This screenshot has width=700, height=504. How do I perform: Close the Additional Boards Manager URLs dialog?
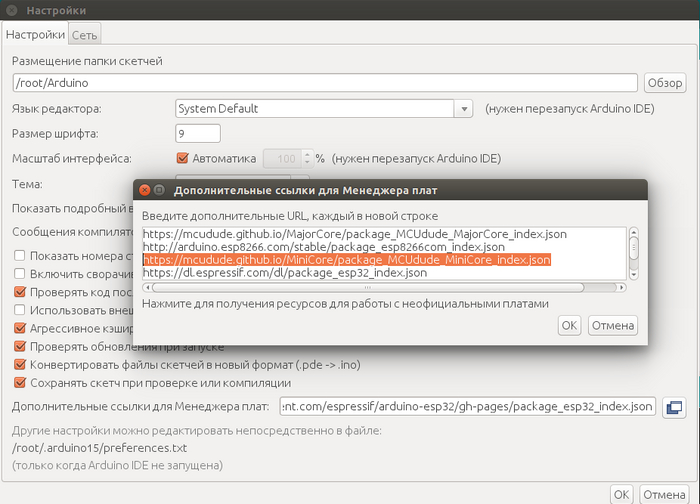tap(144, 189)
